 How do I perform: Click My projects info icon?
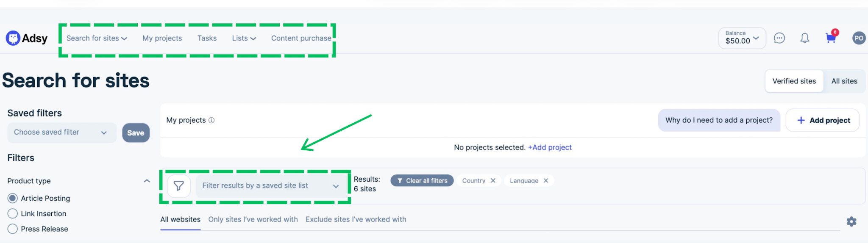click(211, 120)
